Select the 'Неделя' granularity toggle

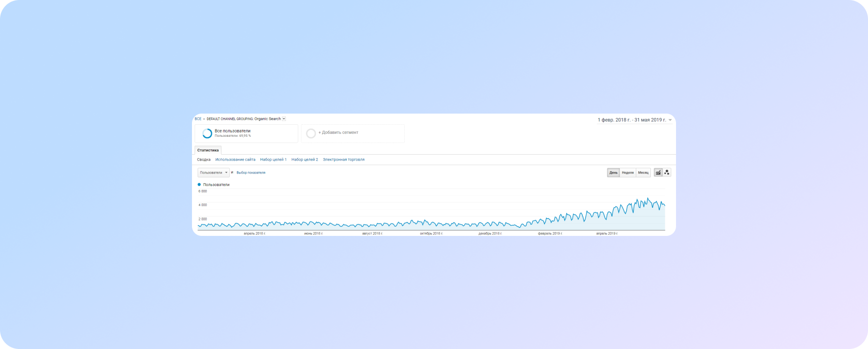coord(628,173)
